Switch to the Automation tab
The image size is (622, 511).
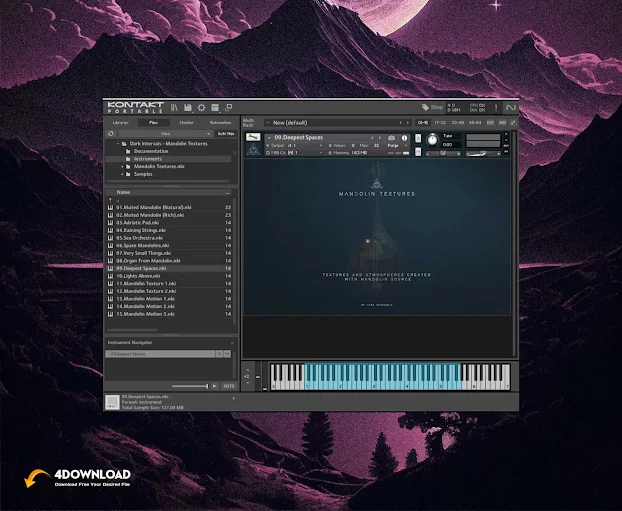pyautogui.click(x=221, y=123)
